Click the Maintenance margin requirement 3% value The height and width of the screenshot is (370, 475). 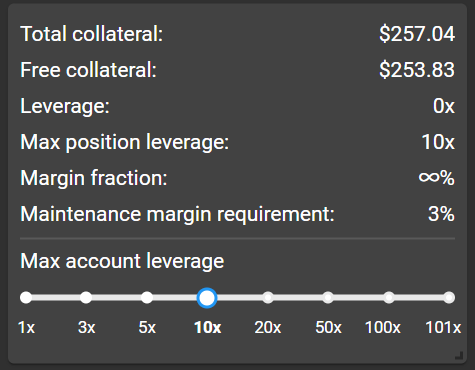pos(441,214)
